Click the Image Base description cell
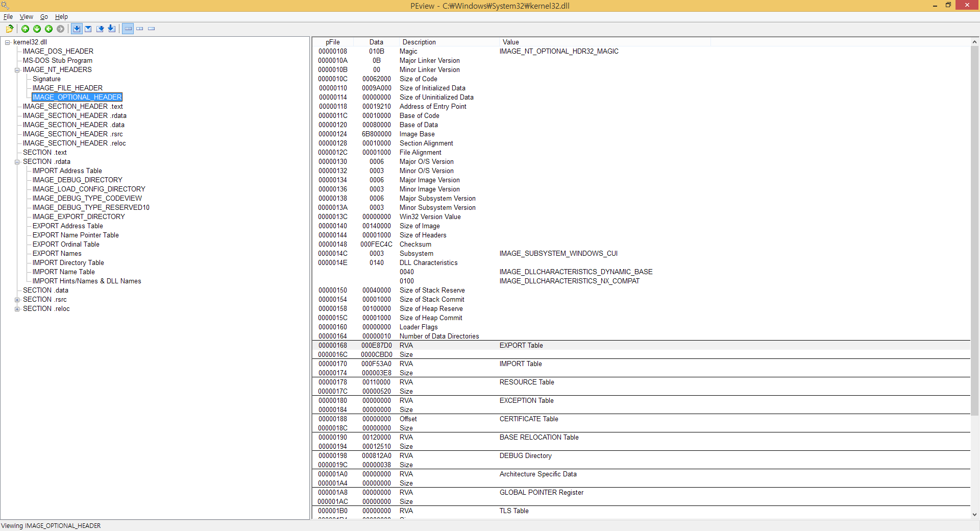The image size is (980, 531). point(417,134)
